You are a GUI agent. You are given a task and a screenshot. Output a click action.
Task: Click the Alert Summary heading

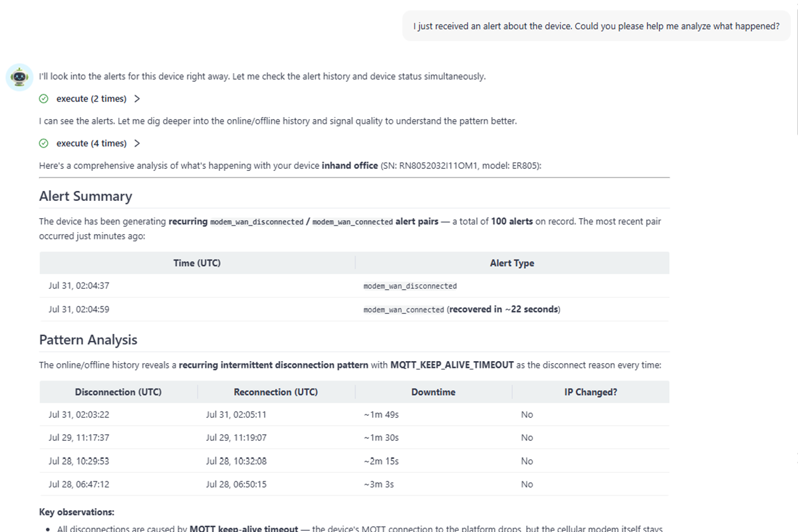[86, 196]
